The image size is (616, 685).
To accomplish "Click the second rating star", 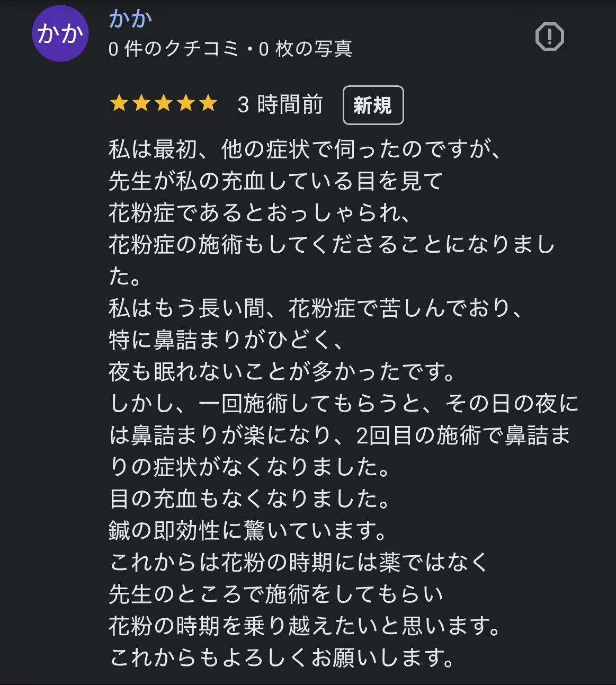I will tap(141, 103).
